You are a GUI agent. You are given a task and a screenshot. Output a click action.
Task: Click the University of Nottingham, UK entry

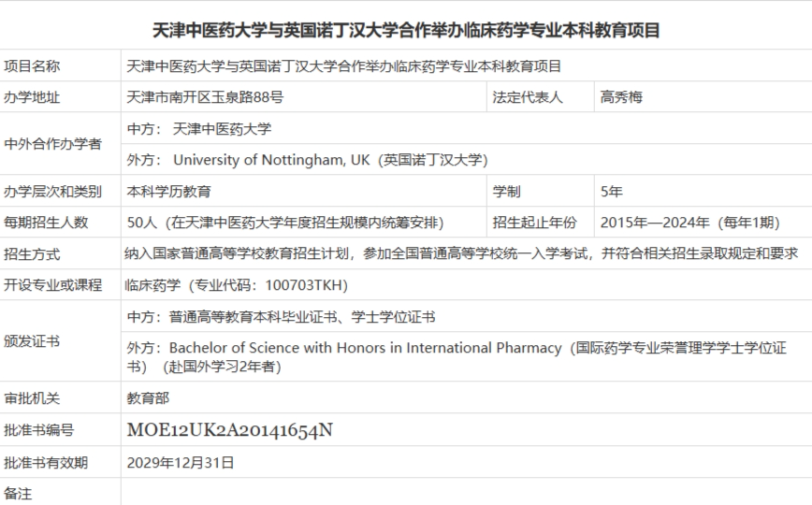click(x=308, y=160)
